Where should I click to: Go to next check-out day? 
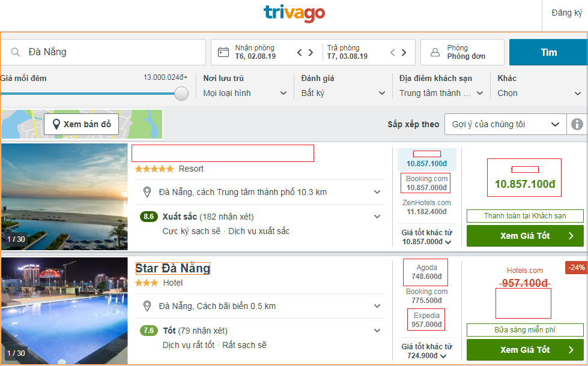[x=404, y=52]
